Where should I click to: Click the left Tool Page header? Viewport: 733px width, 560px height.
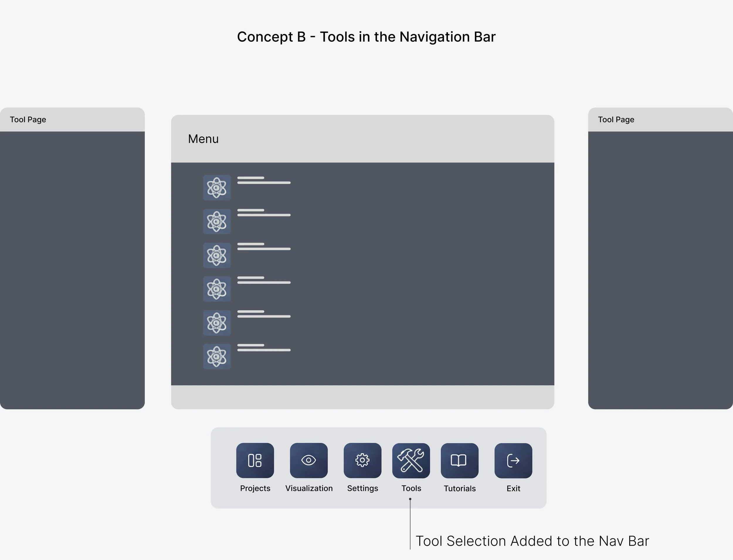28,120
